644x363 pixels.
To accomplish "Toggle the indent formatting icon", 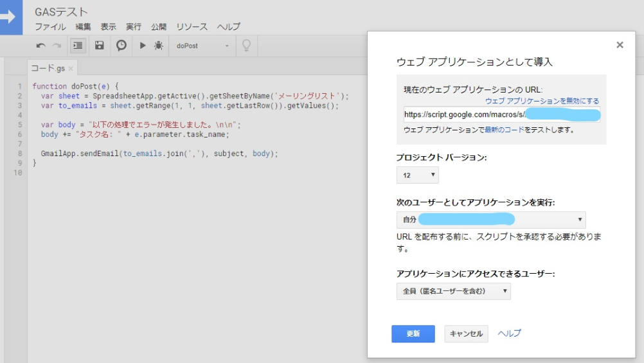I will pyautogui.click(x=78, y=46).
